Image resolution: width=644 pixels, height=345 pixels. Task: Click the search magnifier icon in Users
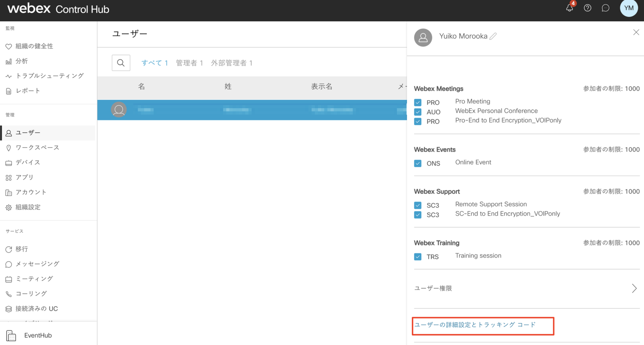click(x=121, y=63)
